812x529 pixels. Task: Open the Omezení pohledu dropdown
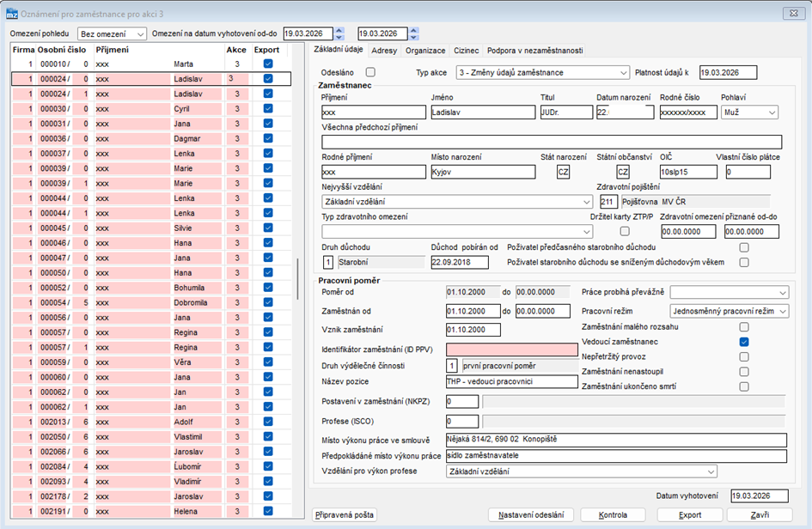[112, 34]
